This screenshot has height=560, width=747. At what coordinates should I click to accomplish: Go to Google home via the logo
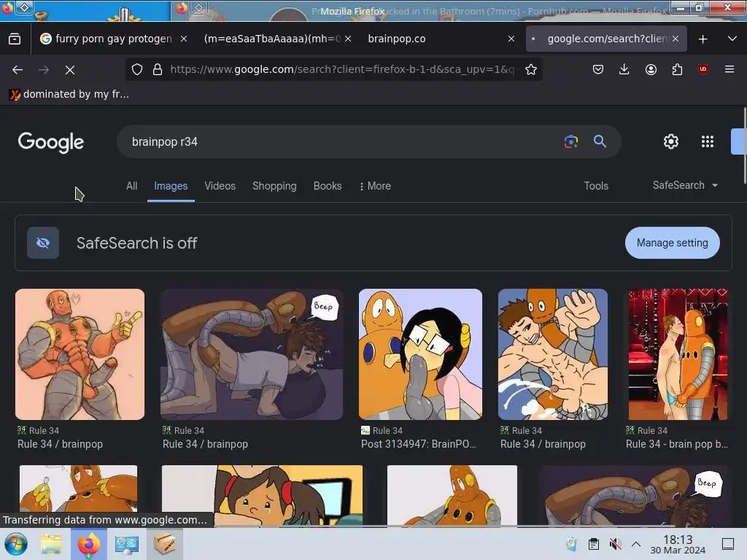coord(51,142)
